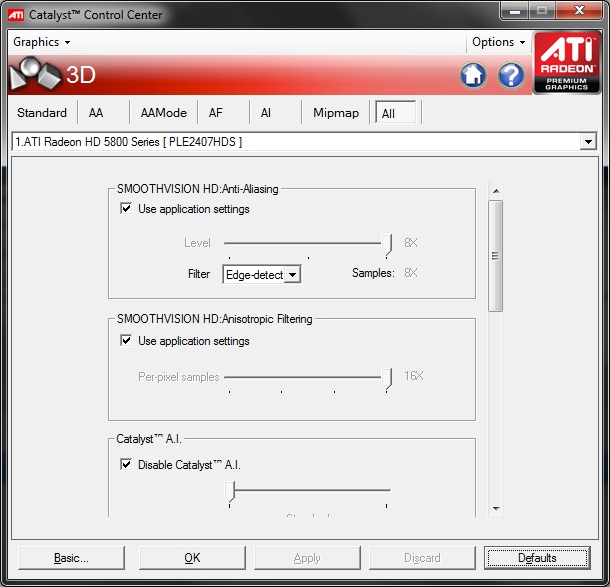Uncheck Anisotropic Filtering Use application settings
Image resolution: width=610 pixels, height=587 pixels.
[126, 340]
